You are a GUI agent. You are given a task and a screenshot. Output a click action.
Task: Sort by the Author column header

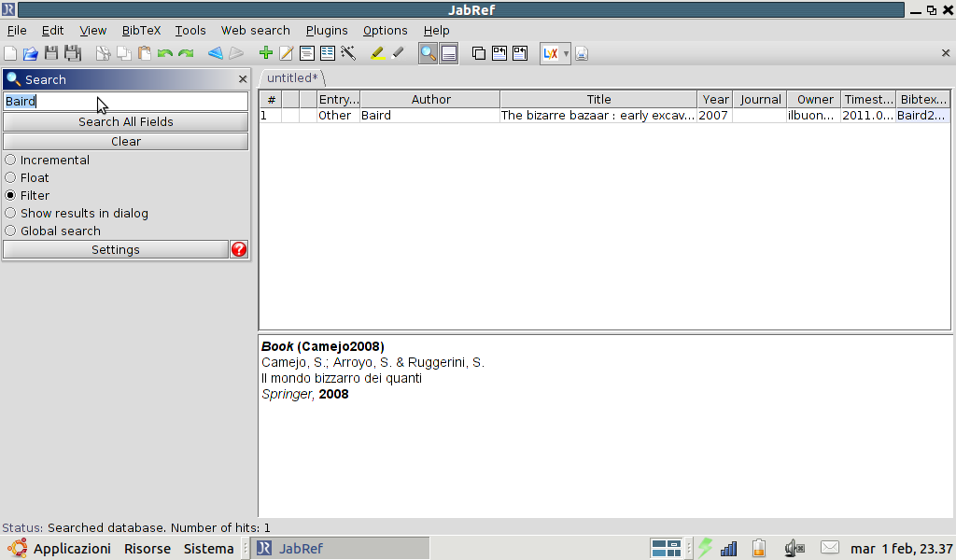[x=430, y=99]
